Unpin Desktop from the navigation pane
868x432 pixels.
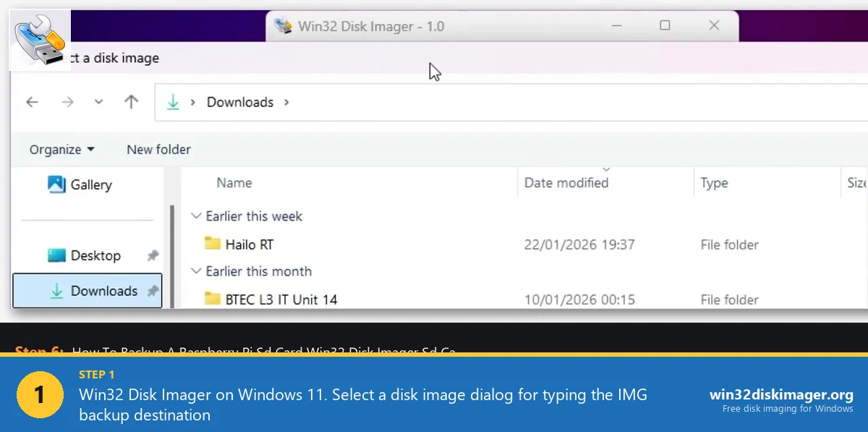[x=154, y=255]
